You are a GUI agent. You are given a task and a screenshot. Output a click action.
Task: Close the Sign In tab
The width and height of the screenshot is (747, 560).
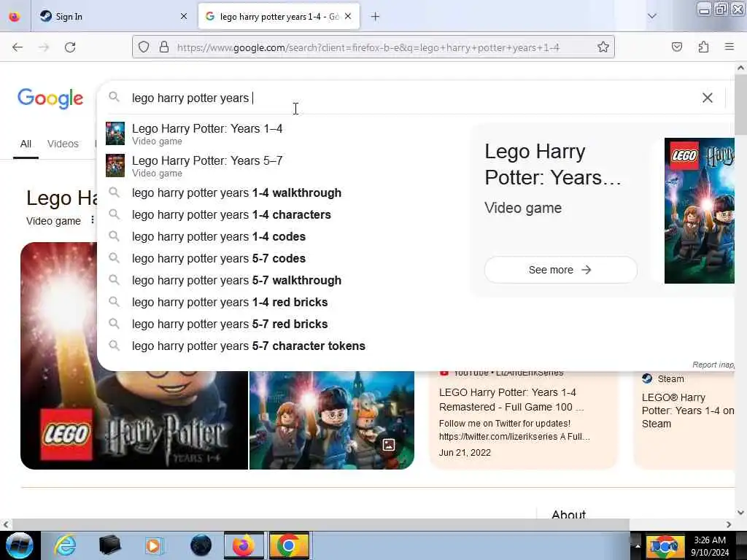[x=184, y=17]
